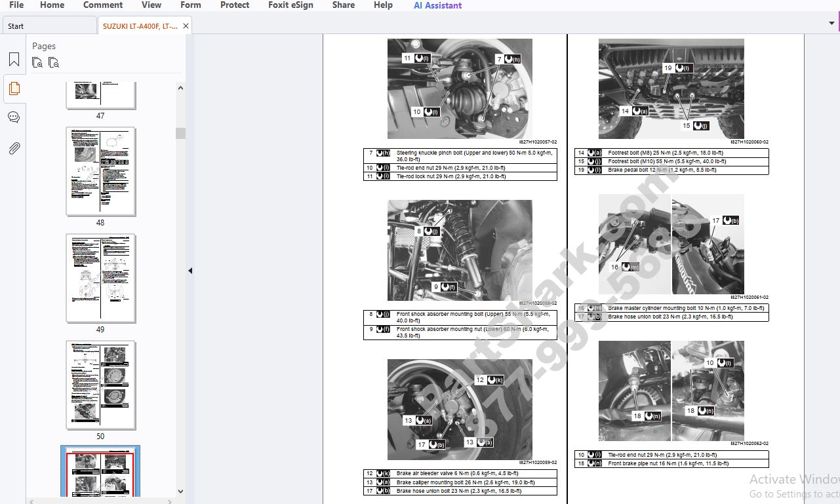Click 'Brake master cylinder mounting bolt' row
This screenshot has height=504, width=840.
(671, 308)
